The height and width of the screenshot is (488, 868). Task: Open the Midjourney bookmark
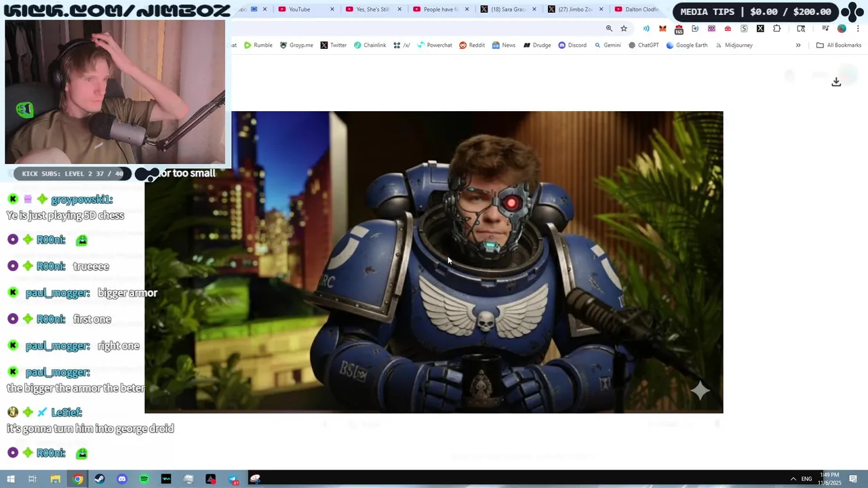point(734,45)
